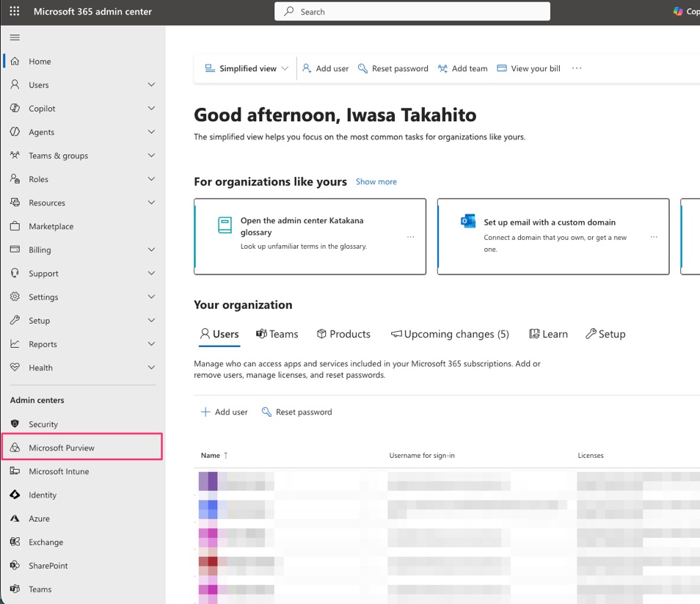Open ellipsis menu on custom domain card
The height and width of the screenshot is (604, 700).
(654, 236)
